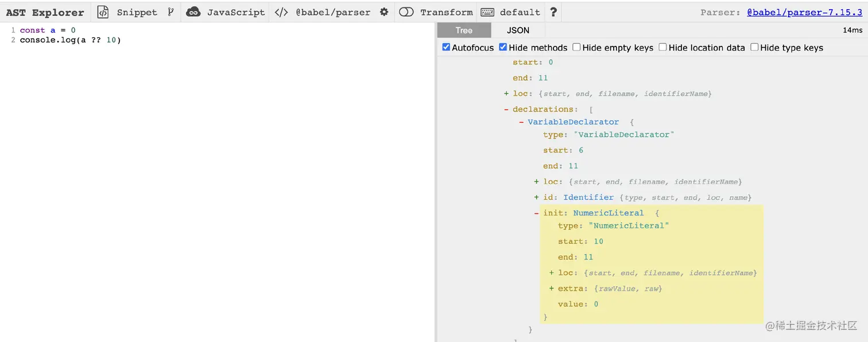Click the start: 10 entry
The image size is (868, 342).
pyautogui.click(x=580, y=242)
